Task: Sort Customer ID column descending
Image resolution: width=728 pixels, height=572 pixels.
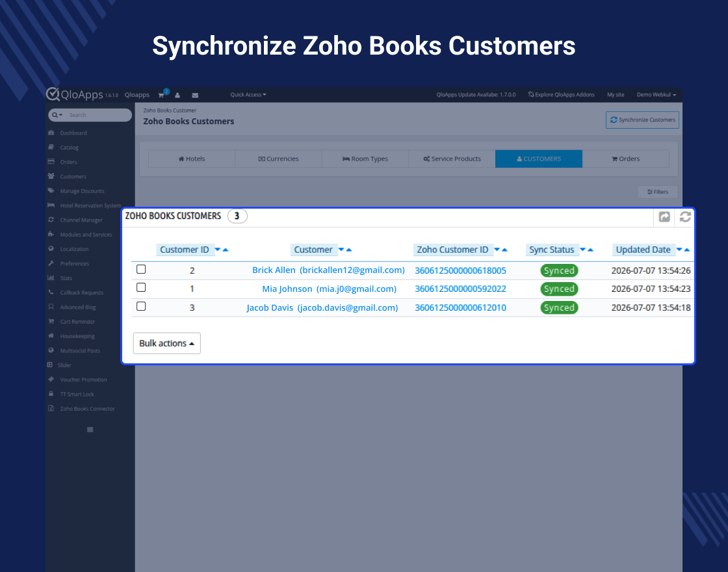Action: click(x=217, y=250)
